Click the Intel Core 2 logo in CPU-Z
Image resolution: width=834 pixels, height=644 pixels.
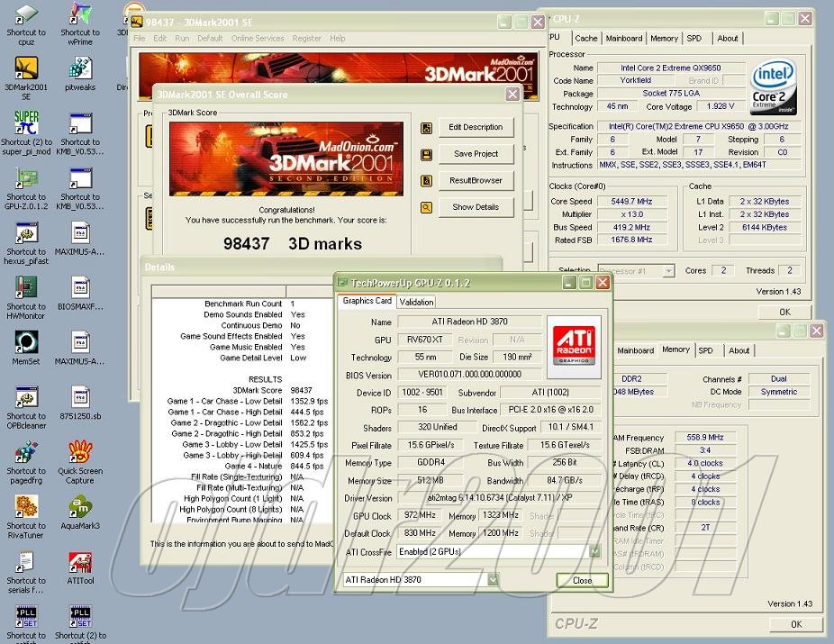pos(774,86)
